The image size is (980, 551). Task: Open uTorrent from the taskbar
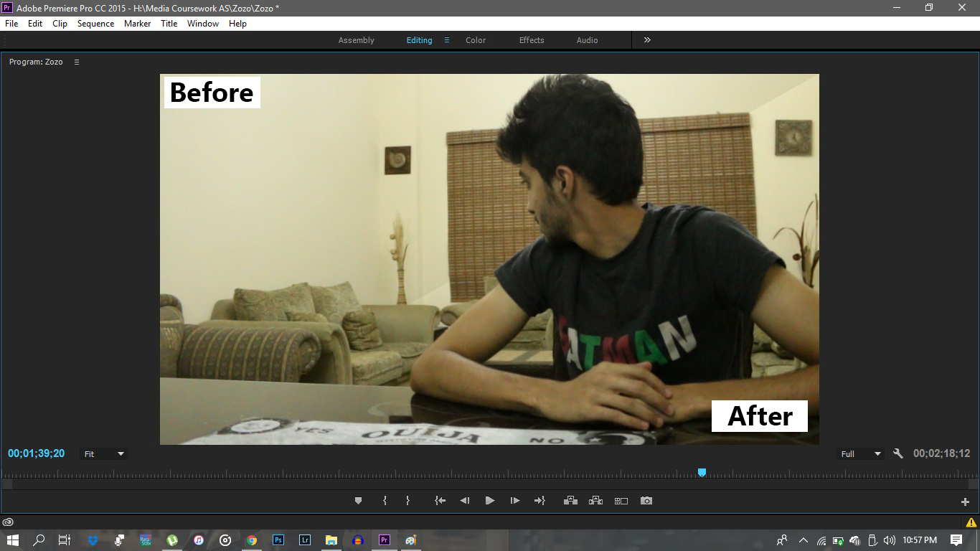(172, 540)
